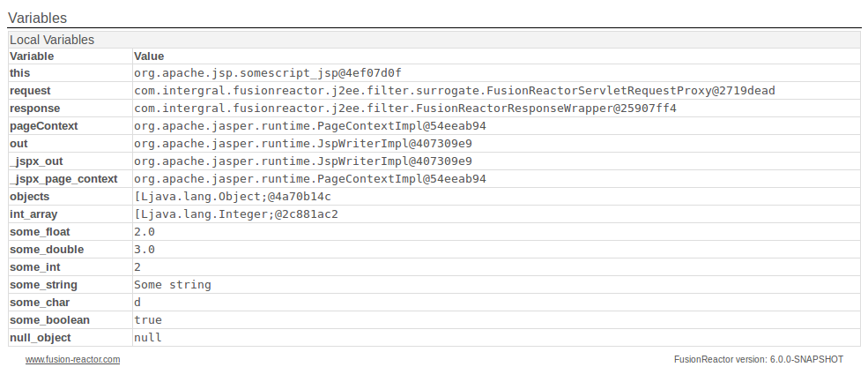Click the some_char variable name
The width and height of the screenshot is (868, 367).
coord(40,303)
